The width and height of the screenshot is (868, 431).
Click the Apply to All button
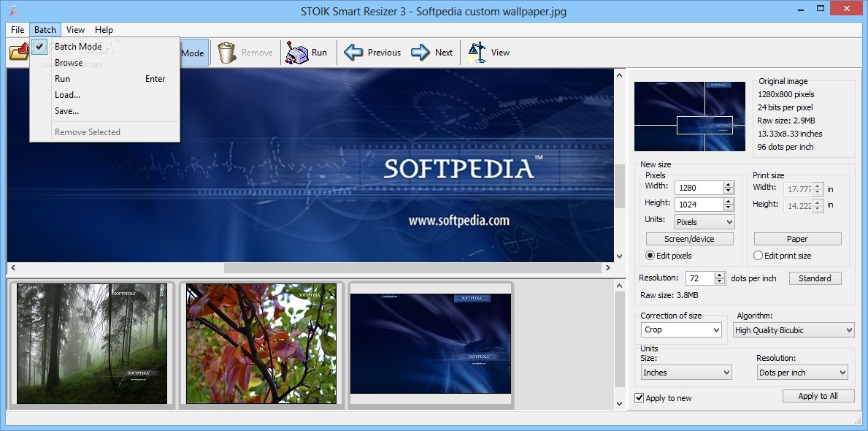pyautogui.click(x=818, y=395)
